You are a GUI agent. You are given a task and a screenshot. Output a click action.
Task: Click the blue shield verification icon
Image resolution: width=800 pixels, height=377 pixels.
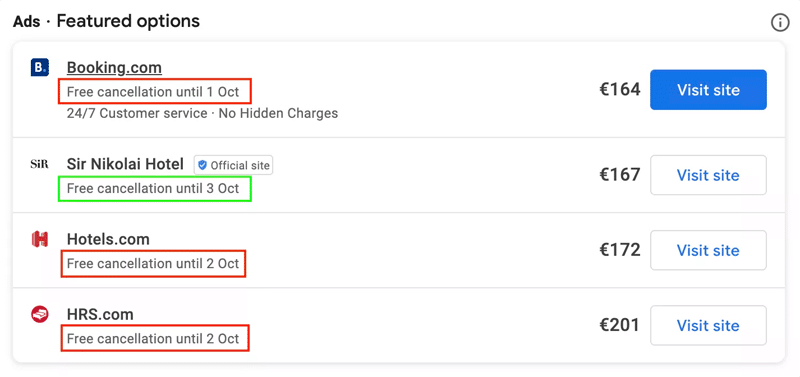point(203,165)
